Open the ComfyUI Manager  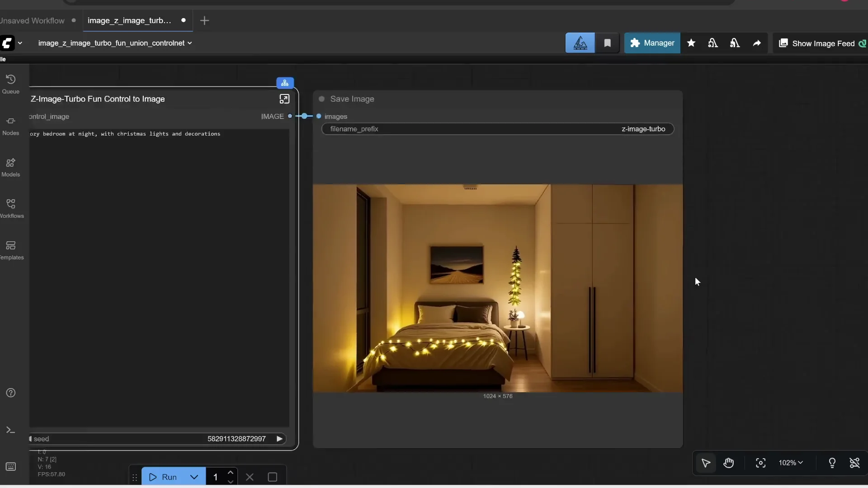[x=652, y=43]
